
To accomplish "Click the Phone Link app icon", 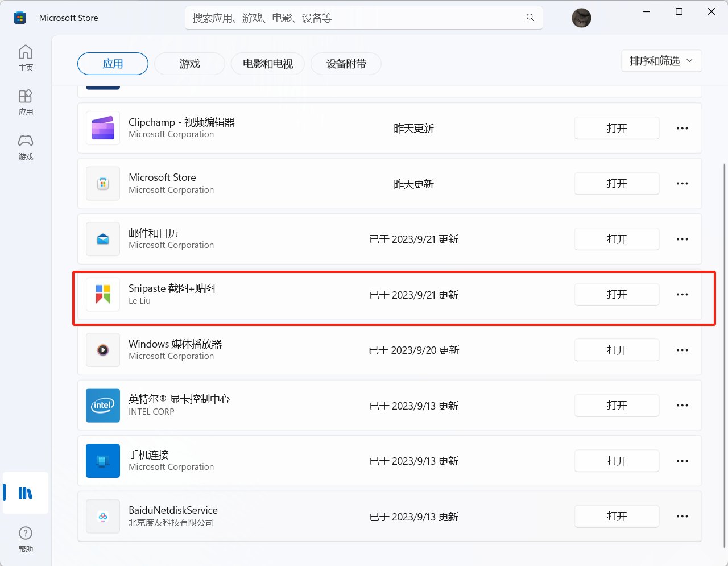I will click(x=103, y=461).
